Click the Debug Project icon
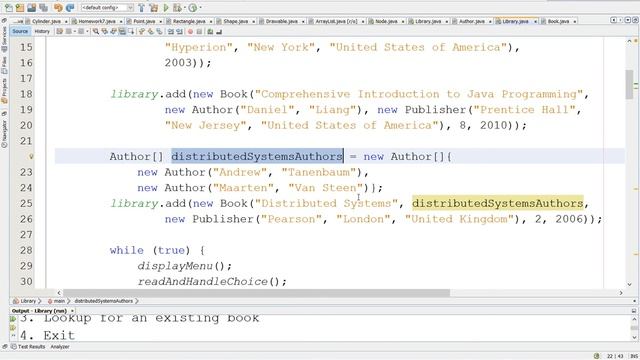Viewport: 640px width, 360px height. coord(177,8)
